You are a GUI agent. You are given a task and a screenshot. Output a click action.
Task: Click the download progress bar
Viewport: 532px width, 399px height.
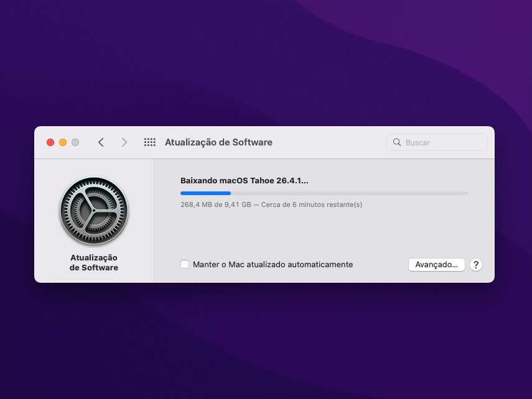(x=324, y=193)
